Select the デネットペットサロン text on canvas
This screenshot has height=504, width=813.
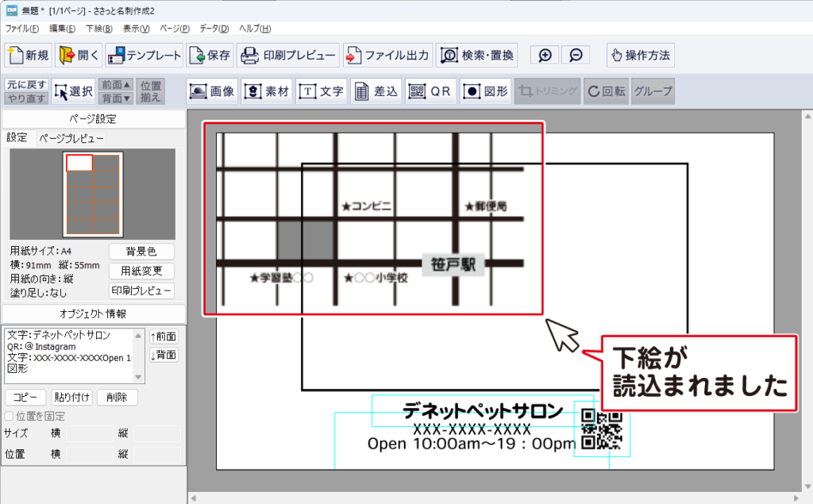click(x=483, y=411)
